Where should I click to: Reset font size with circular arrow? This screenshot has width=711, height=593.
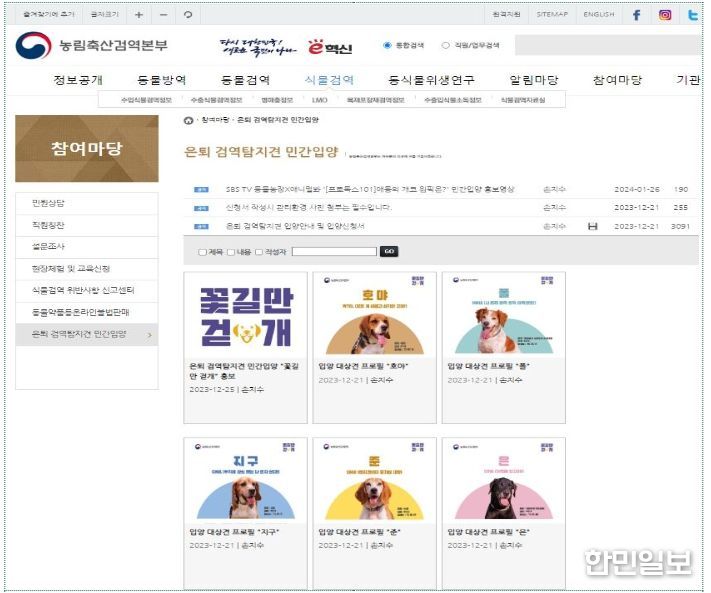point(188,15)
